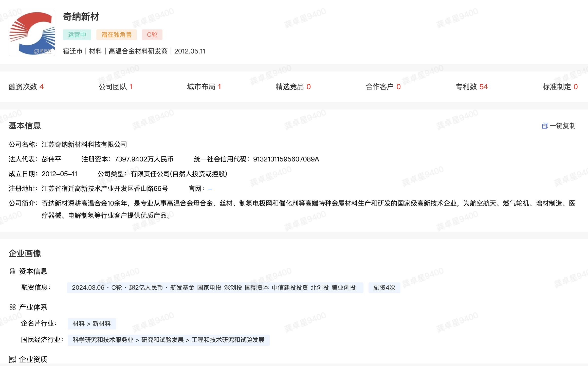
Task: Click the 企业画像 section heading
Action: tap(25, 253)
